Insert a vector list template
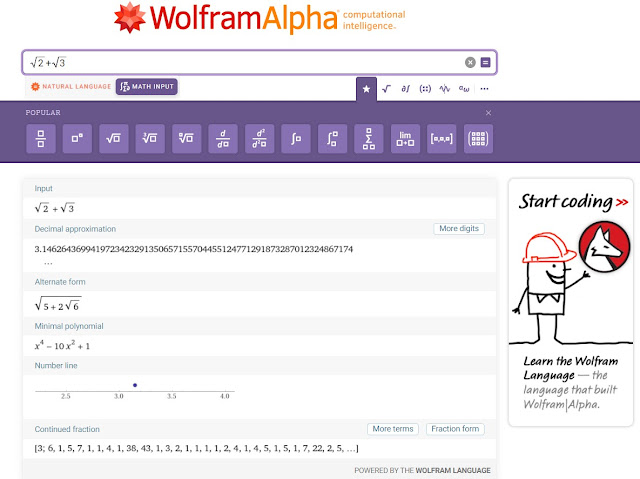The image size is (640, 479). point(442,139)
